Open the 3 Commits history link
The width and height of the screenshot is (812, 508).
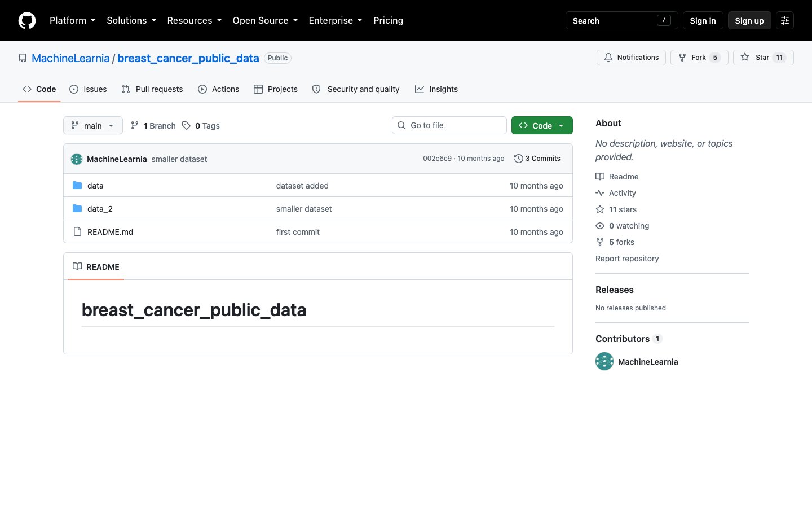point(537,159)
